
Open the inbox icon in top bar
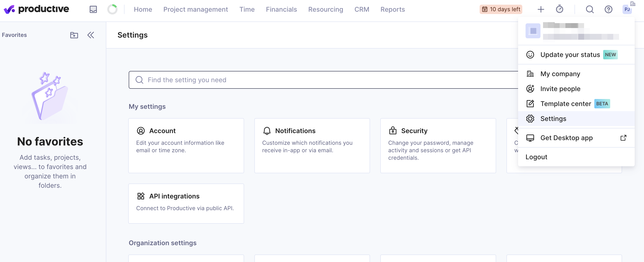(93, 9)
